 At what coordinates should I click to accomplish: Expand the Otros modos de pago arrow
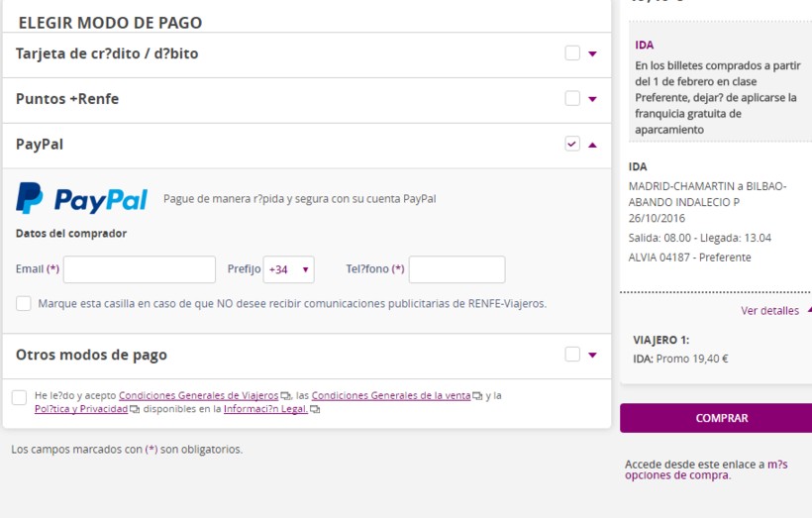click(x=593, y=355)
